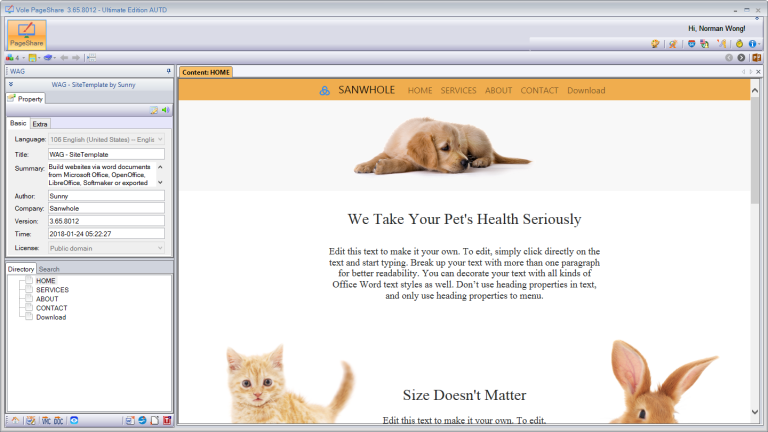Click the blue eye preview icon
This screenshot has height=432, width=768.
(74, 421)
